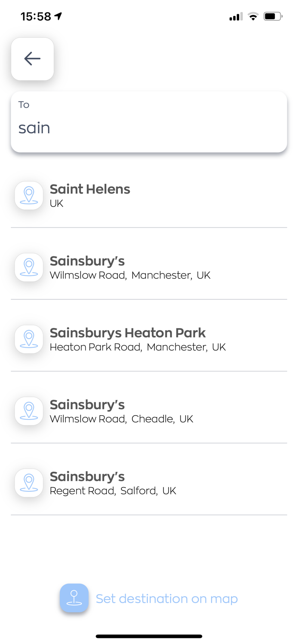Image resolution: width=298 pixels, height=644 pixels.
Task: Click the location pin icon beside Saint Helens
Action: pyautogui.click(x=28, y=195)
